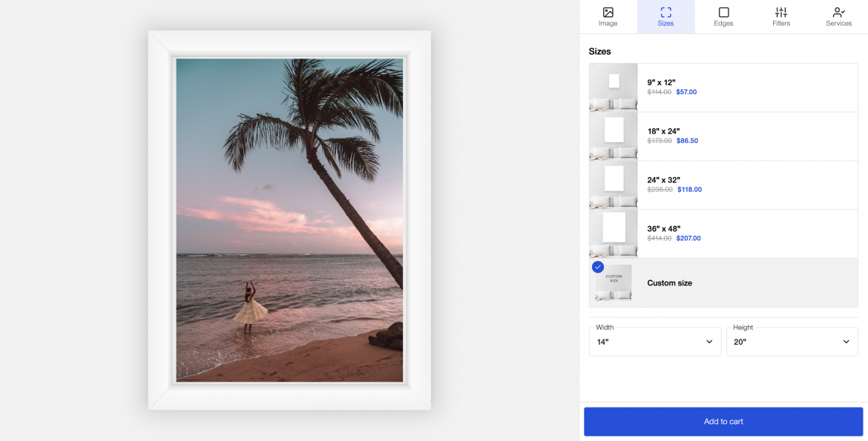868x441 pixels.
Task: Click the 36" x 48" size preview thumbnail
Action: coord(614,234)
